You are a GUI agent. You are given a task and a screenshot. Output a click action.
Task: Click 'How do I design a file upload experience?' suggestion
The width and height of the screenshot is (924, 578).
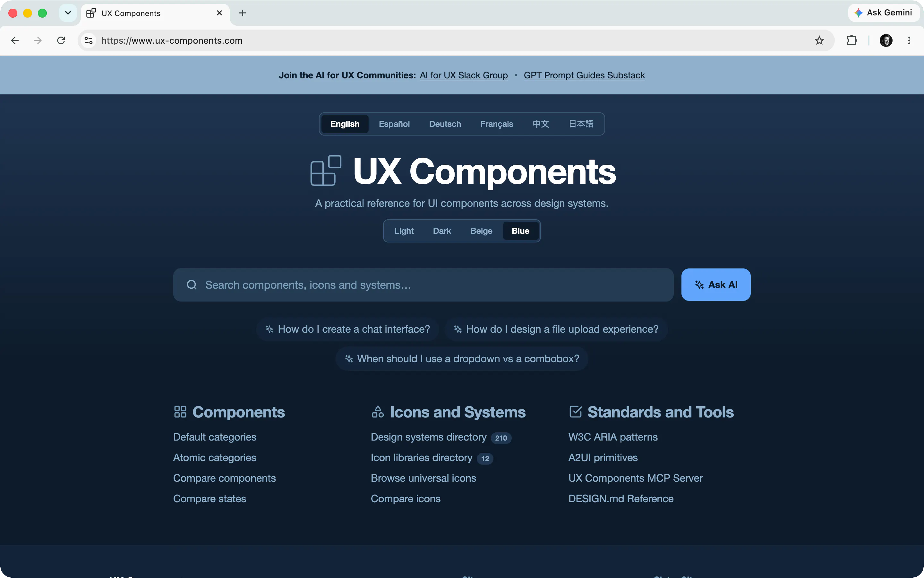click(x=556, y=329)
